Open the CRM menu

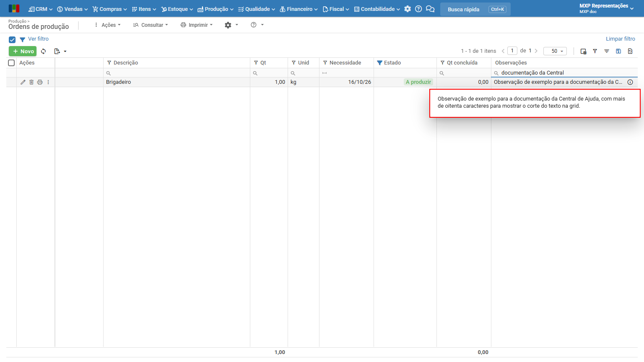pyautogui.click(x=40, y=9)
